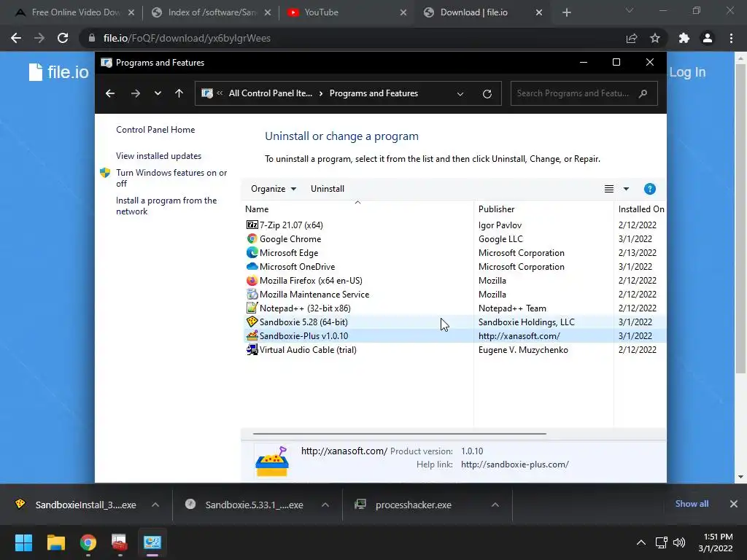The height and width of the screenshot is (560, 747).
Task: Open Programs and Features help icon
Action: [x=649, y=189]
